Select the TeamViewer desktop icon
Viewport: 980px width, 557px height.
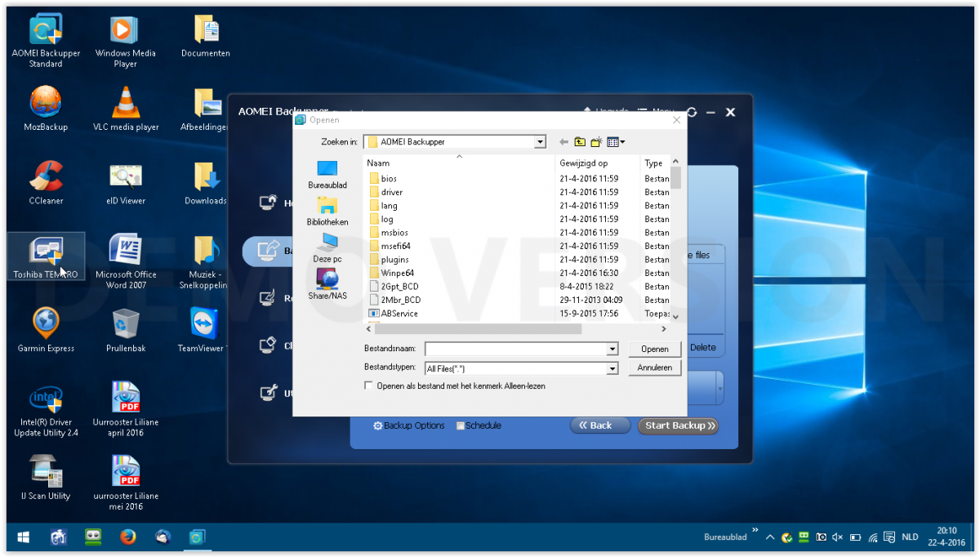click(204, 331)
